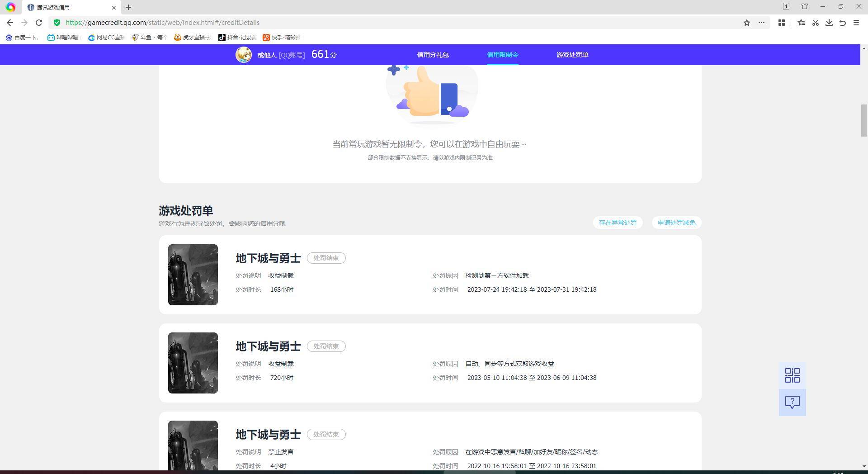868x474 pixels.
Task: Open the browser downloads icon
Action: (829, 23)
